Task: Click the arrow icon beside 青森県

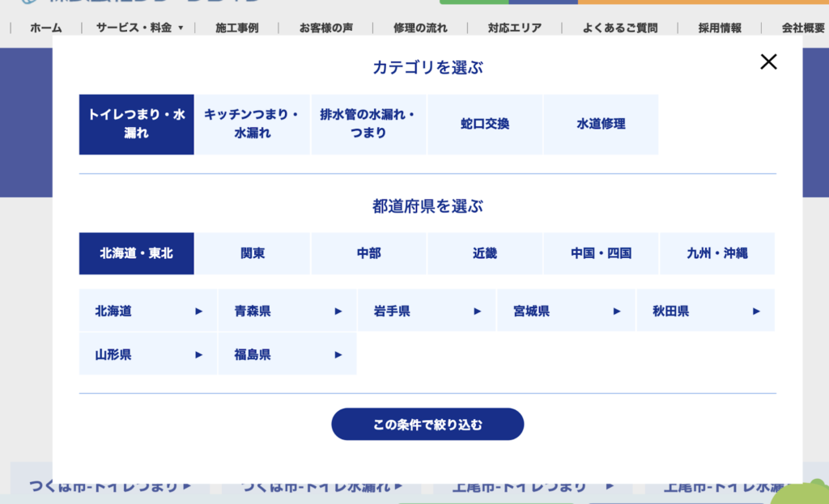Action: 338,311
